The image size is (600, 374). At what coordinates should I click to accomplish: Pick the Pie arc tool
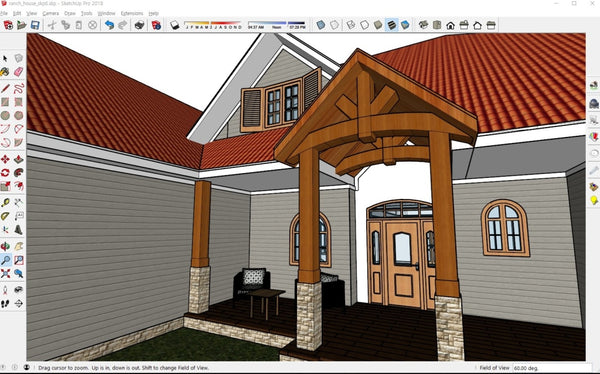point(18,142)
